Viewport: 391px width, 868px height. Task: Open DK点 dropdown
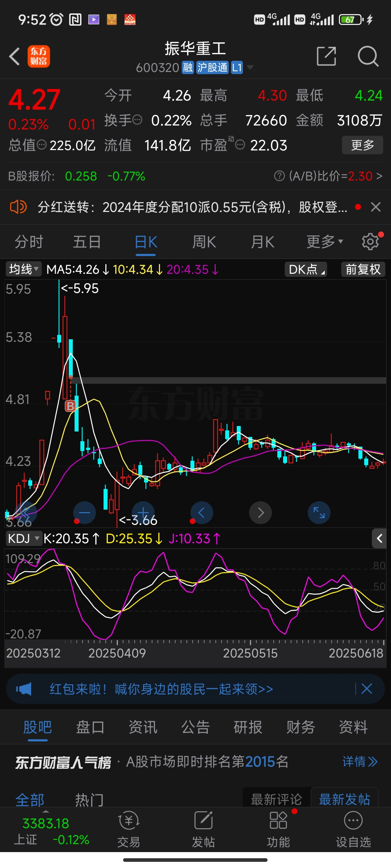click(x=306, y=269)
